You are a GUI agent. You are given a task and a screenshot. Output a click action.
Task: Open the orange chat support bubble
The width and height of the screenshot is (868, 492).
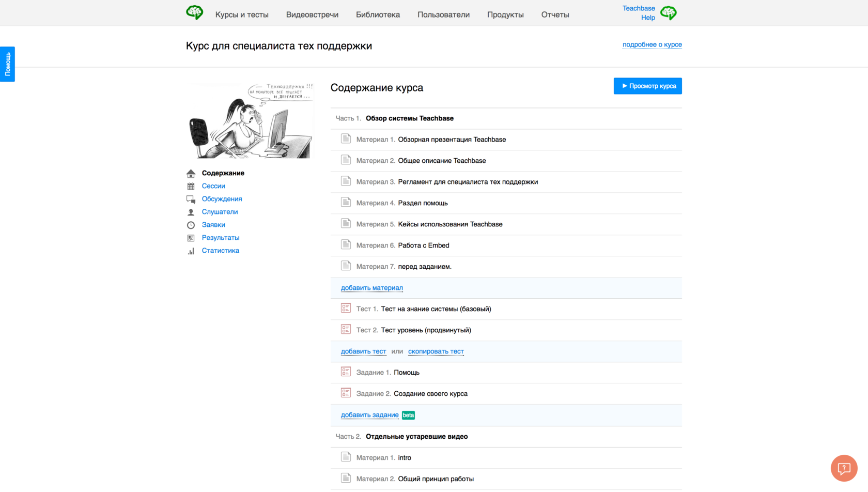point(844,468)
